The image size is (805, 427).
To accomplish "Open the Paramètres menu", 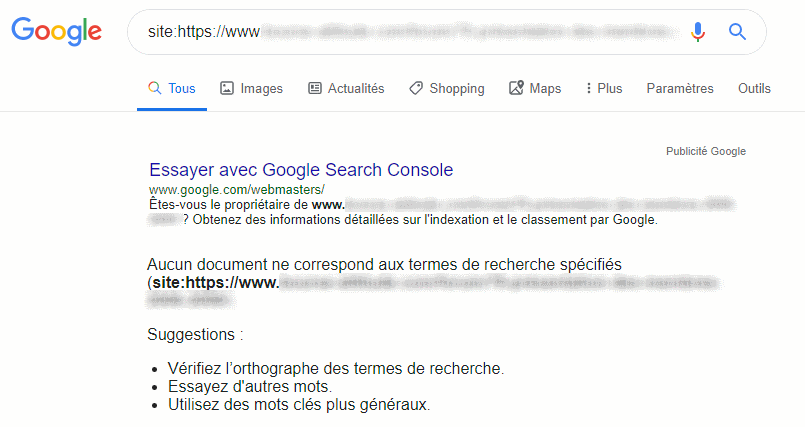I will tap(680, 88).
